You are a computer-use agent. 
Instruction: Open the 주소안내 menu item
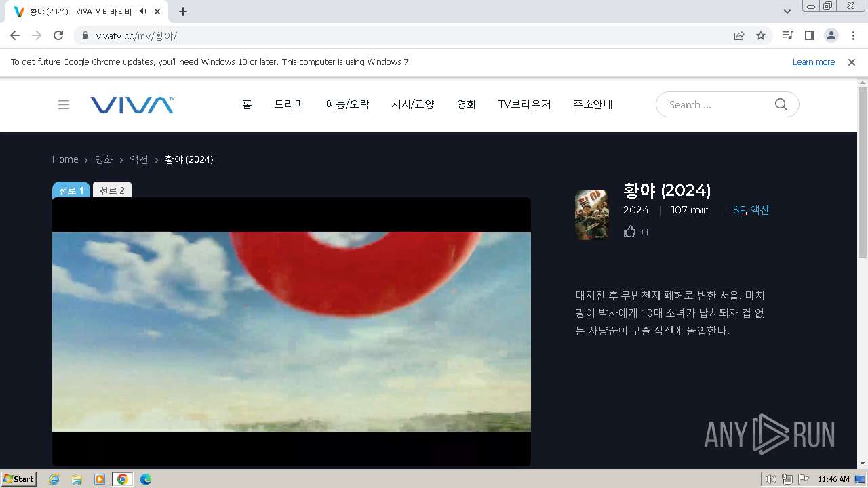point(593,104)
